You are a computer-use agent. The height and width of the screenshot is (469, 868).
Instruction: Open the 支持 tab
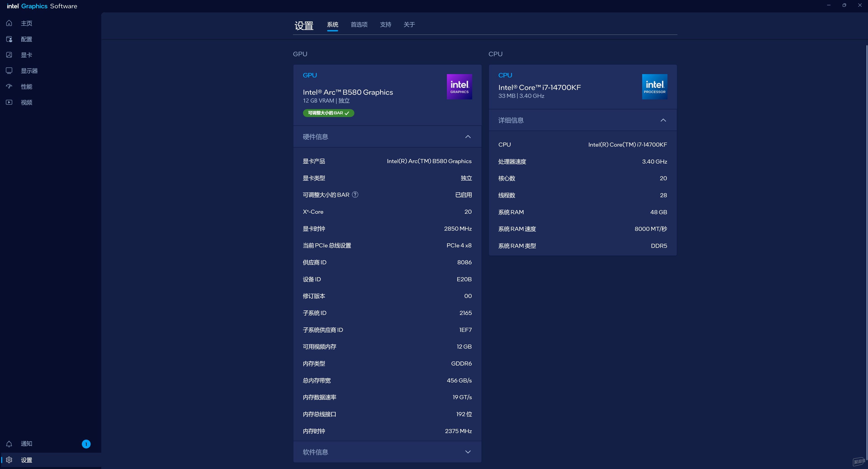point(385,25)
